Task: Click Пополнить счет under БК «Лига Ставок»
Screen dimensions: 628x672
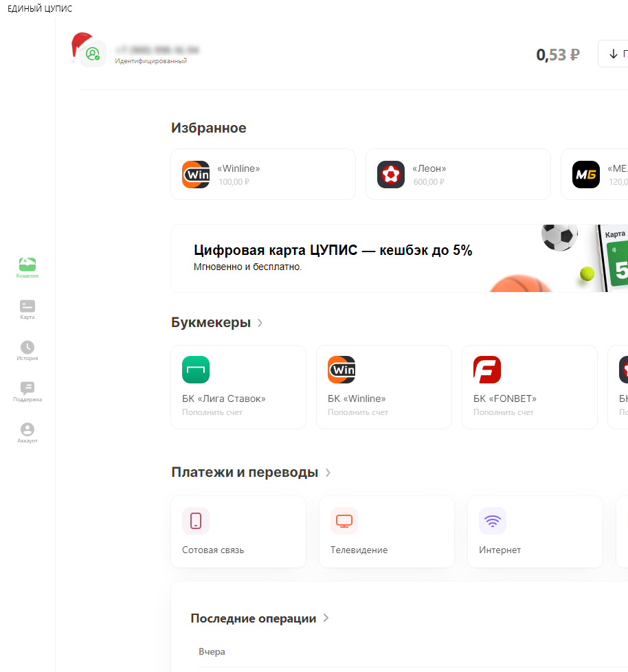Action: [212, 412]
